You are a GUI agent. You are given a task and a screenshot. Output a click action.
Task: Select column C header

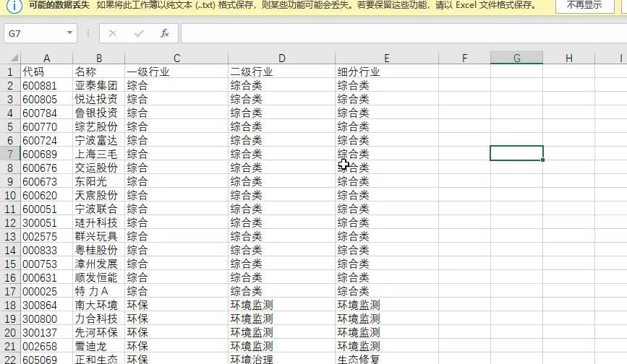(176, 58)
